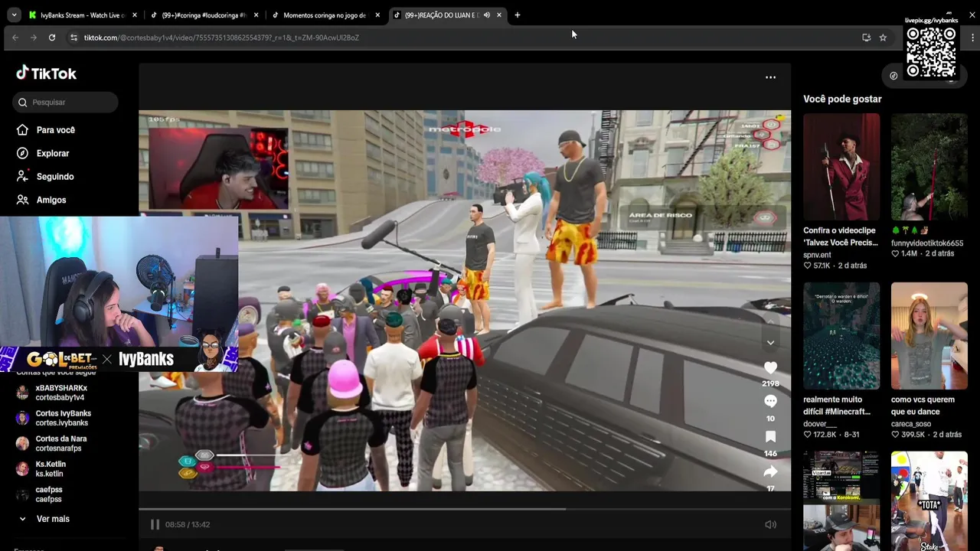Open Cortes da Nara account
Image resolution: width=980 pixels, height=551 pixels.
pyautogui.click(x=61, y=443)
